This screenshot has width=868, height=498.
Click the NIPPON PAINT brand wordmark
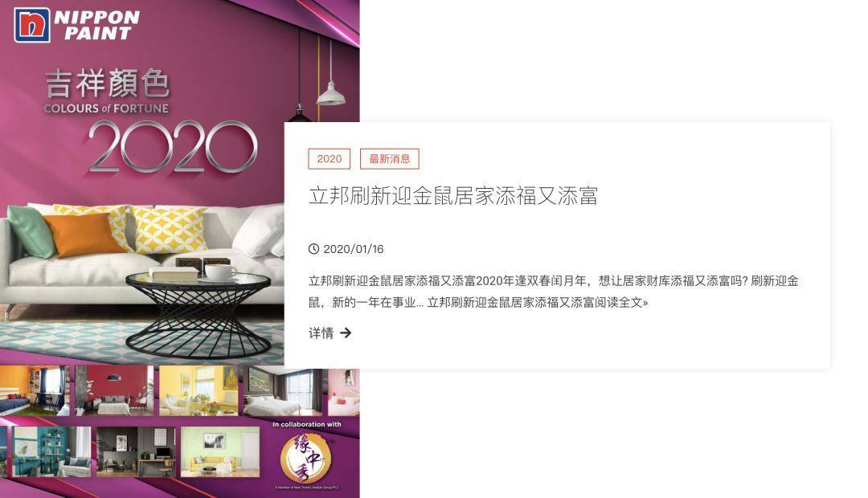pos(97,26)
